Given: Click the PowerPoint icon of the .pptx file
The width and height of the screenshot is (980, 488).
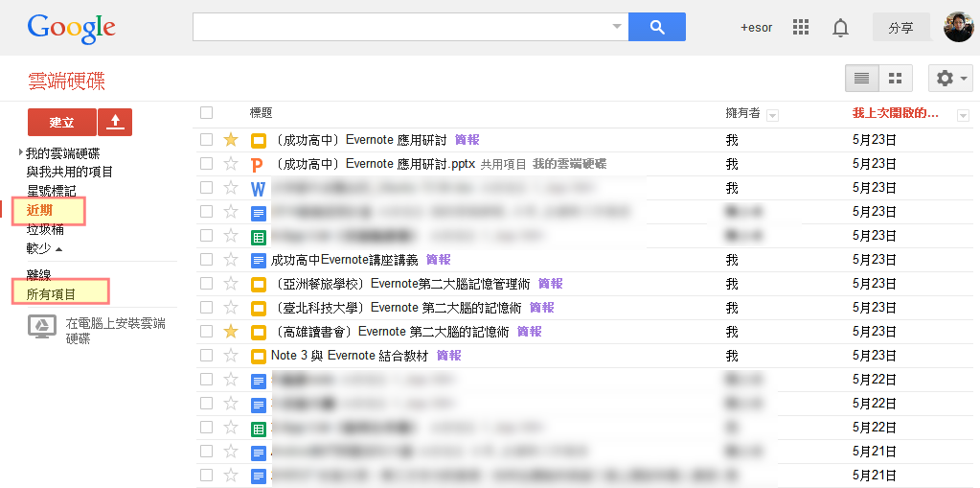Looking at the screenshot, I should pyautogui.click(x=258, y=165).
